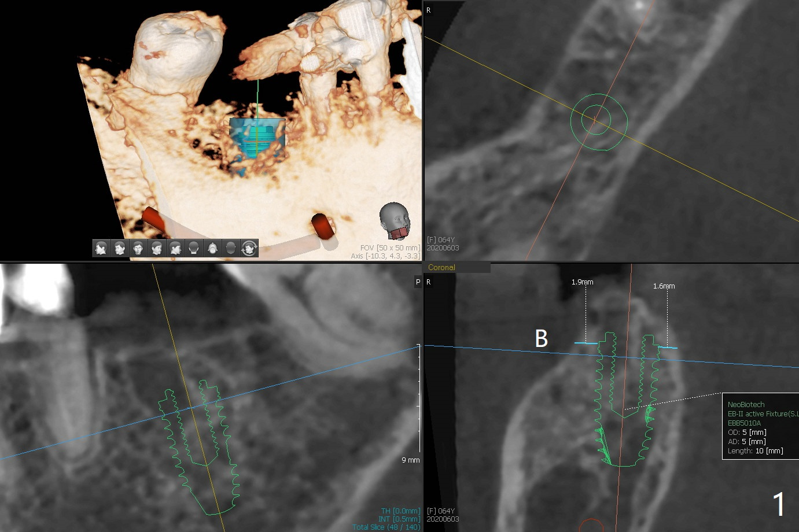Click the red circle at the coronal view bottom
The image size is (799, 532).
(x=591, y=526)
